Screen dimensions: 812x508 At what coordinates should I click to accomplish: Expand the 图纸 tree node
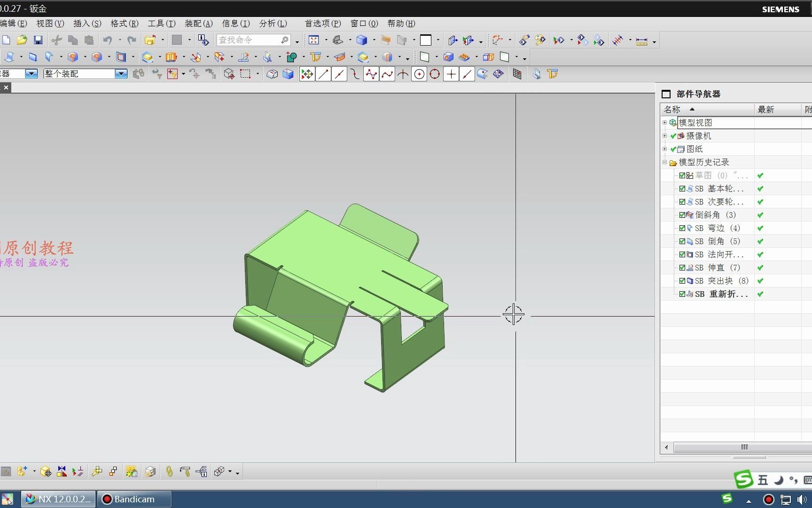[664, 149]
